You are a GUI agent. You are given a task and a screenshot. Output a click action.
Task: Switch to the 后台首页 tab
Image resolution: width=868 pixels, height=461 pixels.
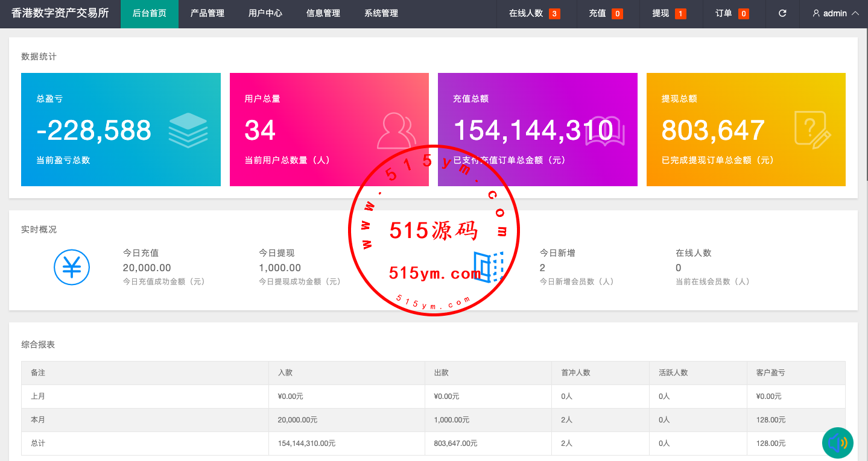149,13
